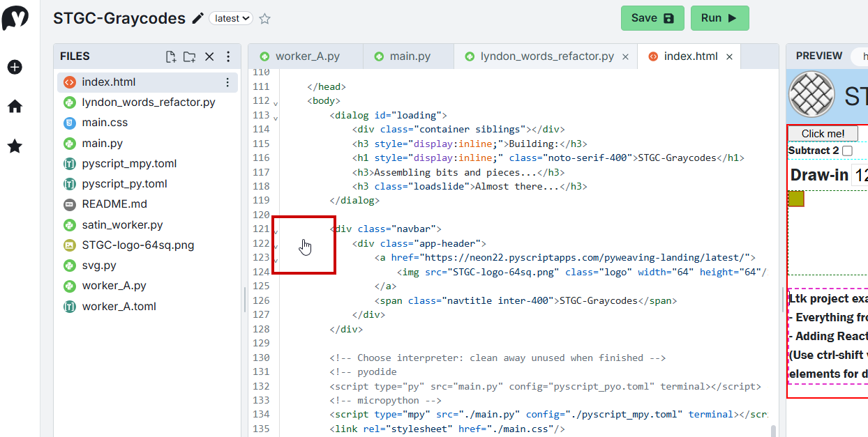Open favorites via filled star sidebar icon

tap(15, 146)
